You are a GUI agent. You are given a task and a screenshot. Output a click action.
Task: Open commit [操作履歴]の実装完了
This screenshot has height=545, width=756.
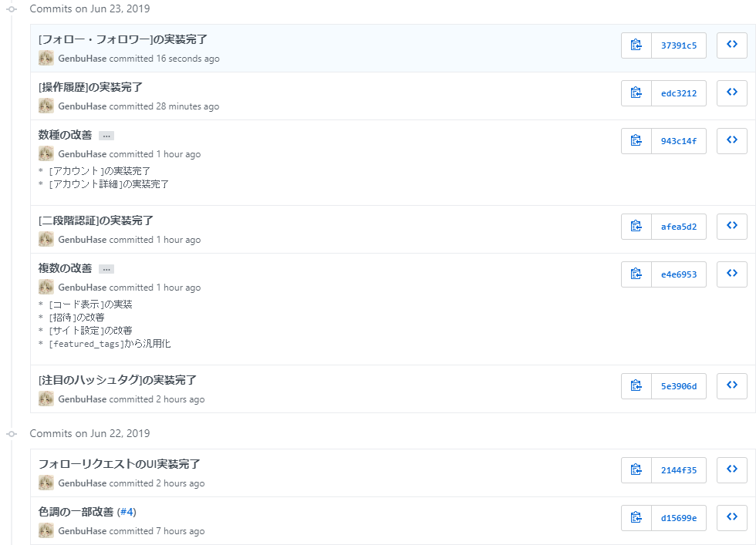(x=91, y=87)
